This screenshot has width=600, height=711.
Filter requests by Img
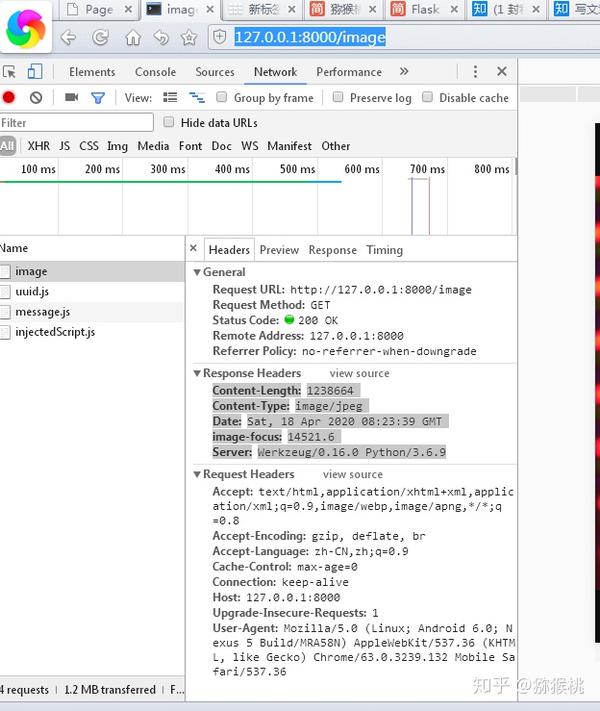pos(117,146)
